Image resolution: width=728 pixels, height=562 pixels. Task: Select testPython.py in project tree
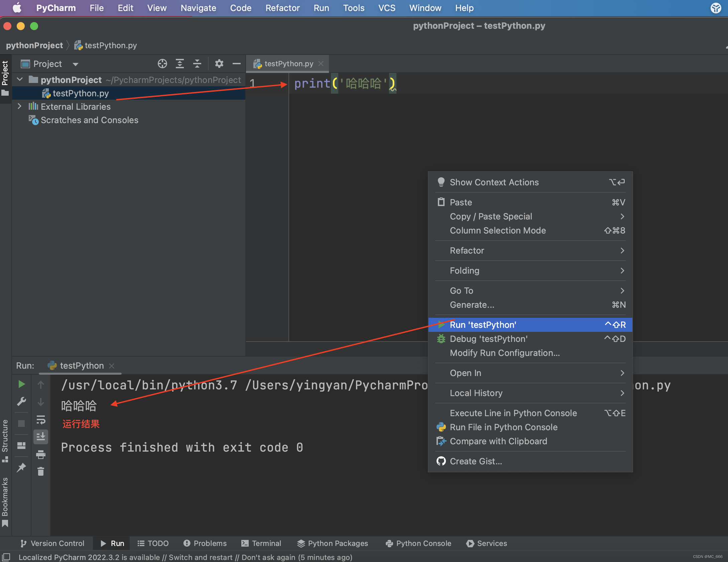tap(81, 93)
